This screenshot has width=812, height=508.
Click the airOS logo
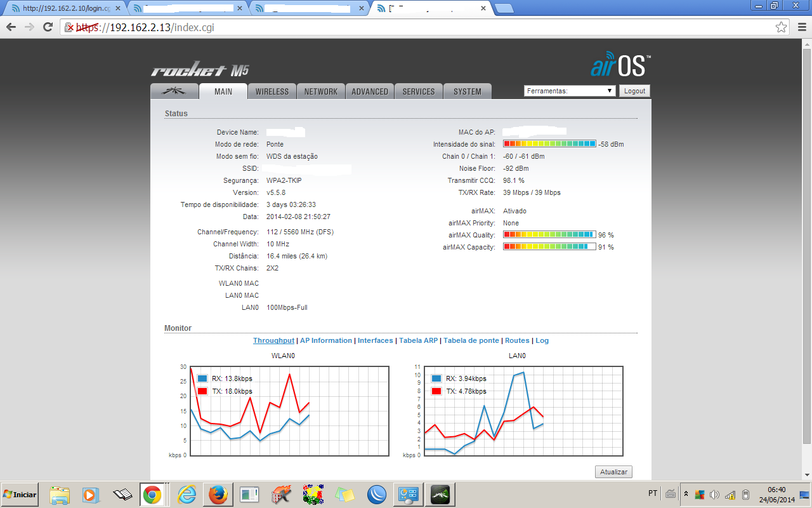pos(620,64)
